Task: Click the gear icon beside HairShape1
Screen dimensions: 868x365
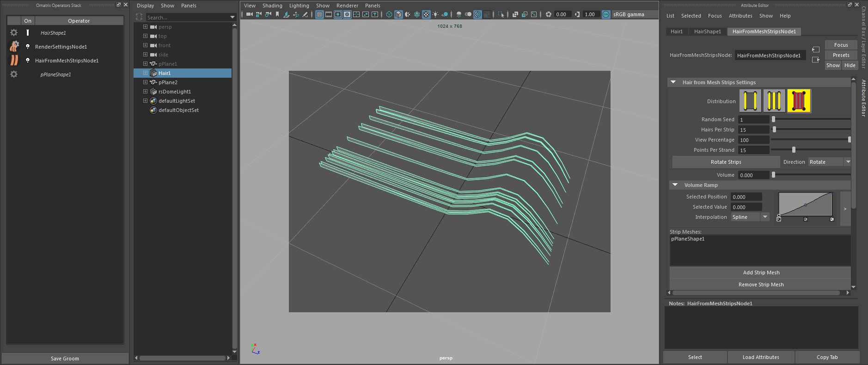Action: click(x=14, y=32)
